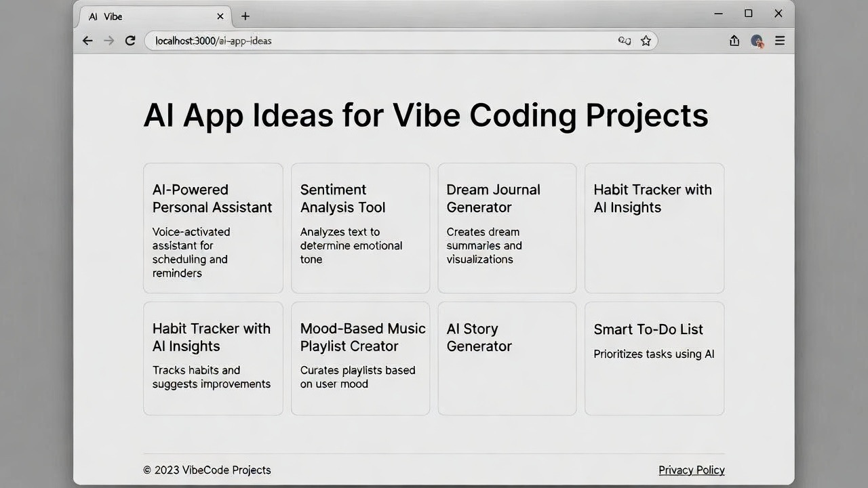This screenshot has height=488, width=868.
Task: Click the icon left of the bookmark star
Action: click(625, 41)
